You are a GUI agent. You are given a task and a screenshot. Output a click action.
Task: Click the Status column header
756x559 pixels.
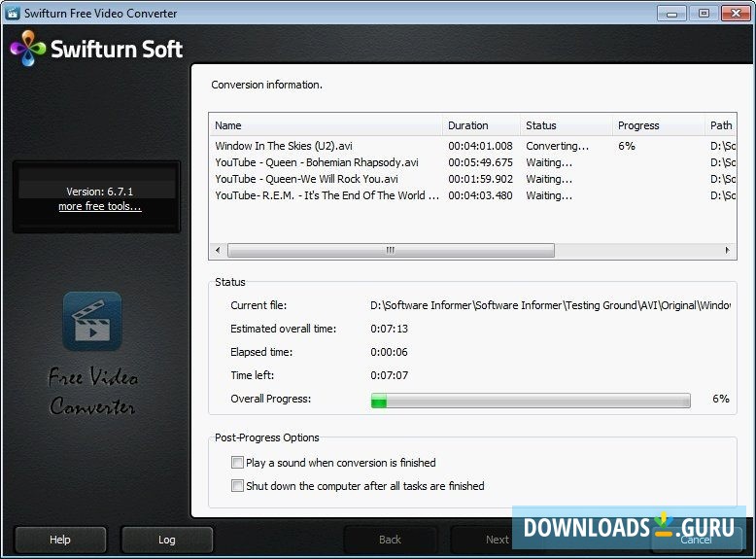click(x=567, y=125)
